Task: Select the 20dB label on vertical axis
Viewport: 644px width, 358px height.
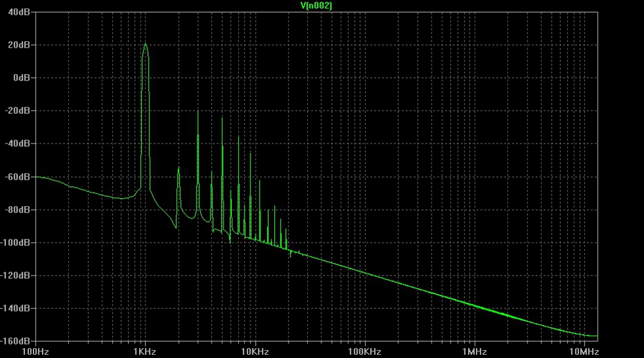Action: point(20,45)
